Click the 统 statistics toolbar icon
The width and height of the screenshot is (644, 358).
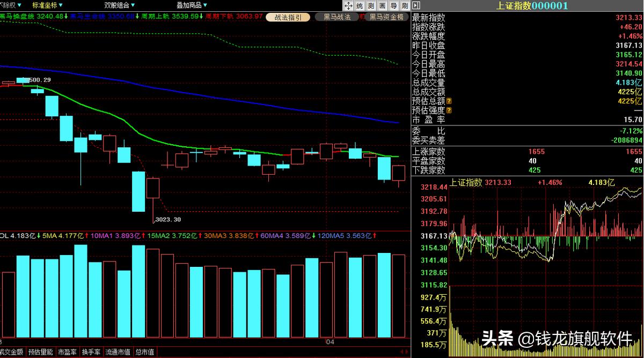pyautogui.click(x=360, y=5)
